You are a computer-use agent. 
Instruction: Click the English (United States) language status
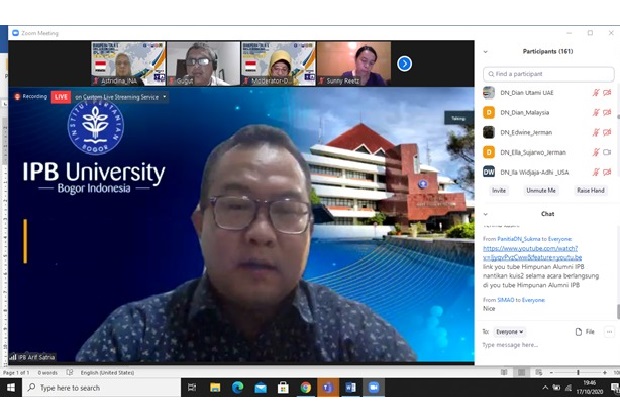107,373
